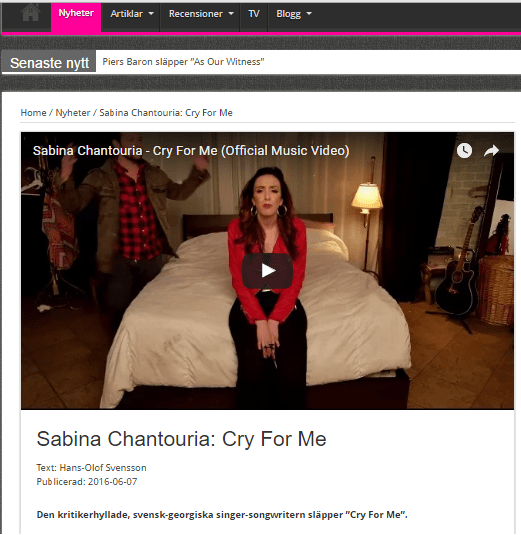Click the bold intro sentence about Cry For Me
The image size is (521, 535).
pos(222,515)
